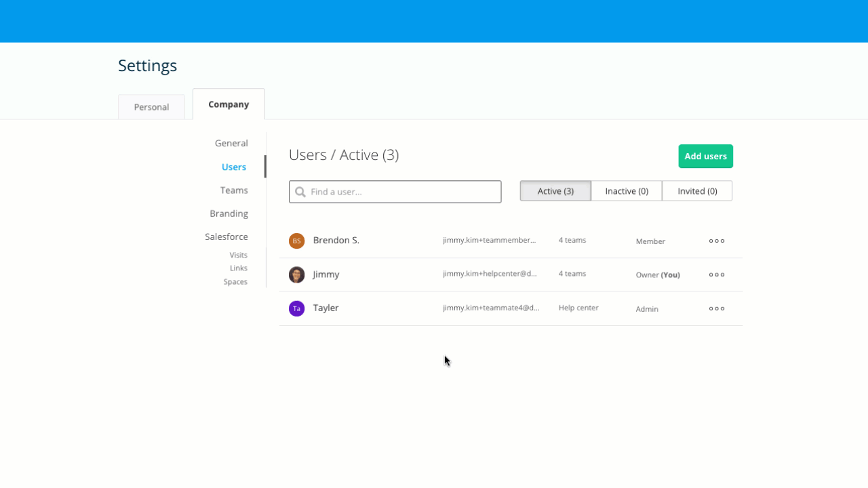Open the options menu for Jimmy

click(x=716, y=274)
